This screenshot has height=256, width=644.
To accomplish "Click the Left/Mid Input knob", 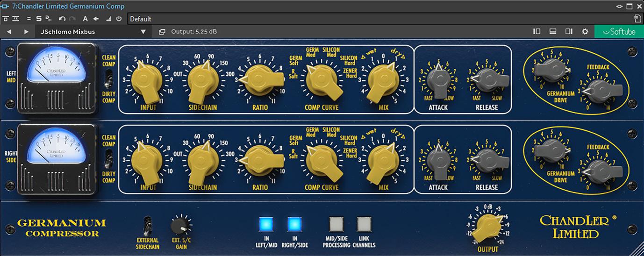I will pos(146,83).
